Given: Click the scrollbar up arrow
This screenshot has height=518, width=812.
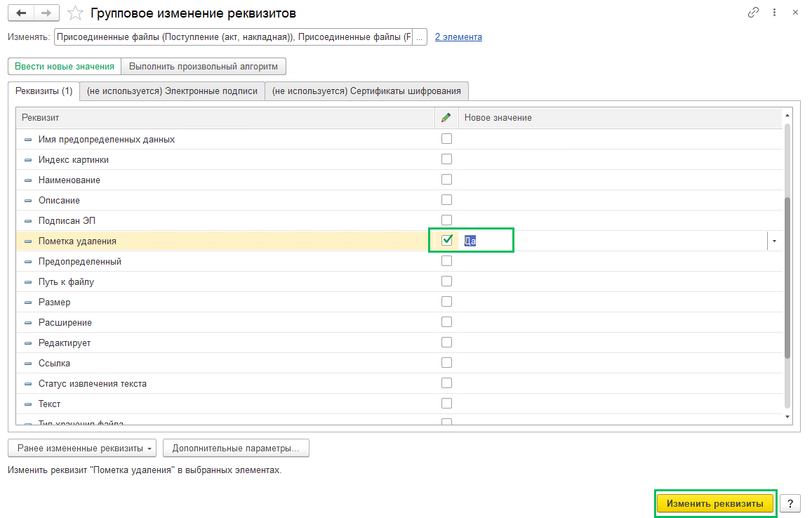Looking at the screenshot, I should click(x=787, y=115).
